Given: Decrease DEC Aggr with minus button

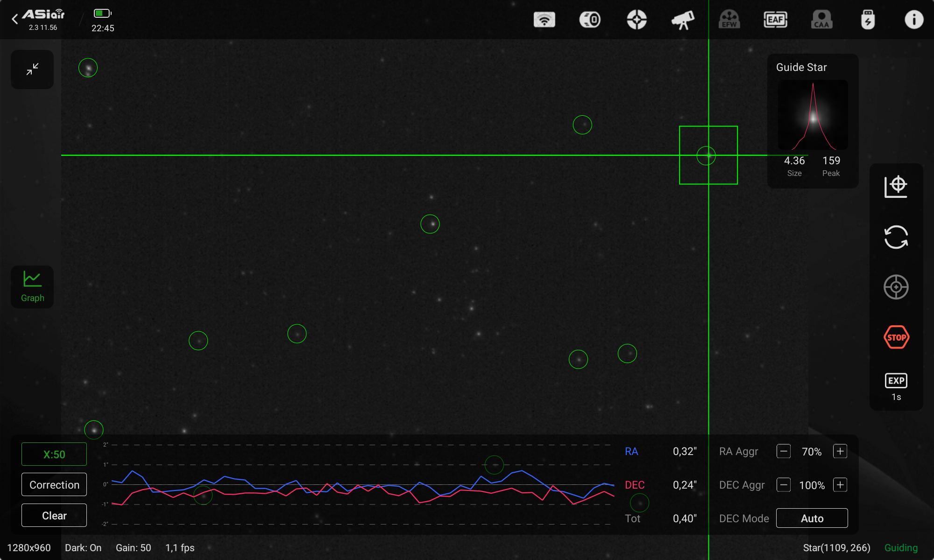Looking at the screenshot, I should click(784, 485).
